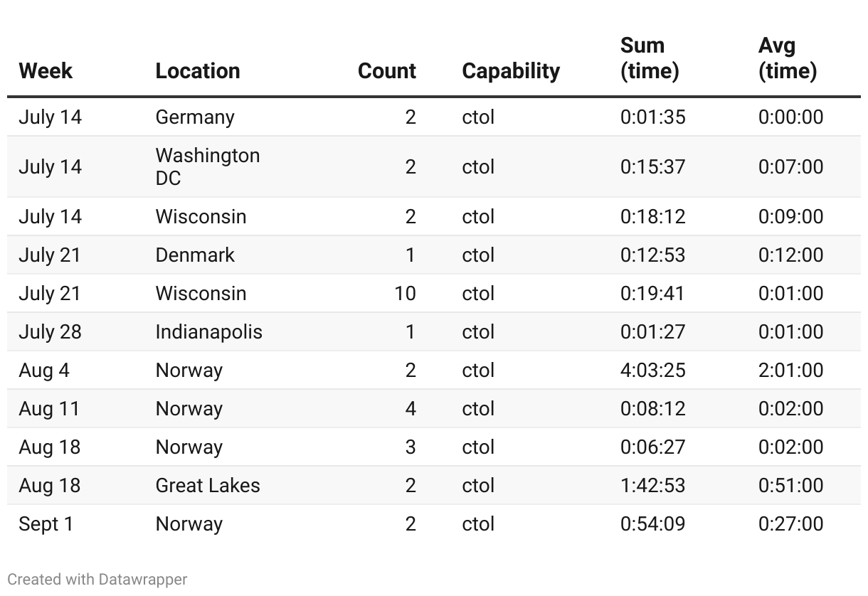Select the Washington DC location cell

click(207, 166)
